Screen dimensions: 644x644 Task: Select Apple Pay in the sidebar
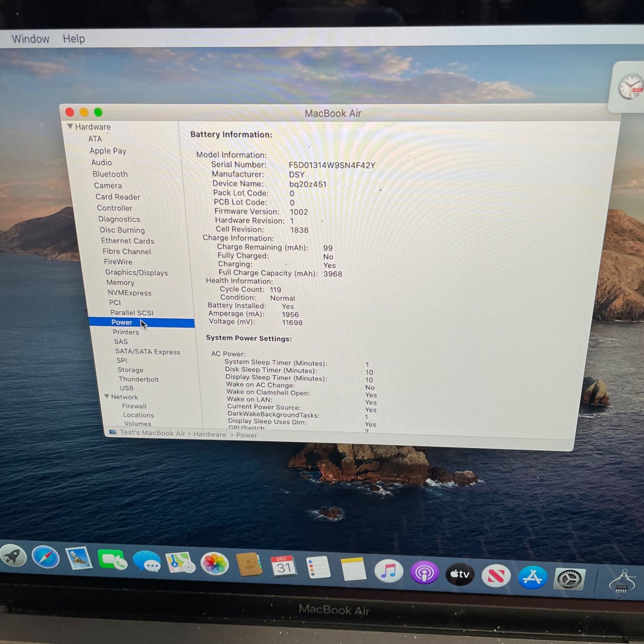[108, 151]
